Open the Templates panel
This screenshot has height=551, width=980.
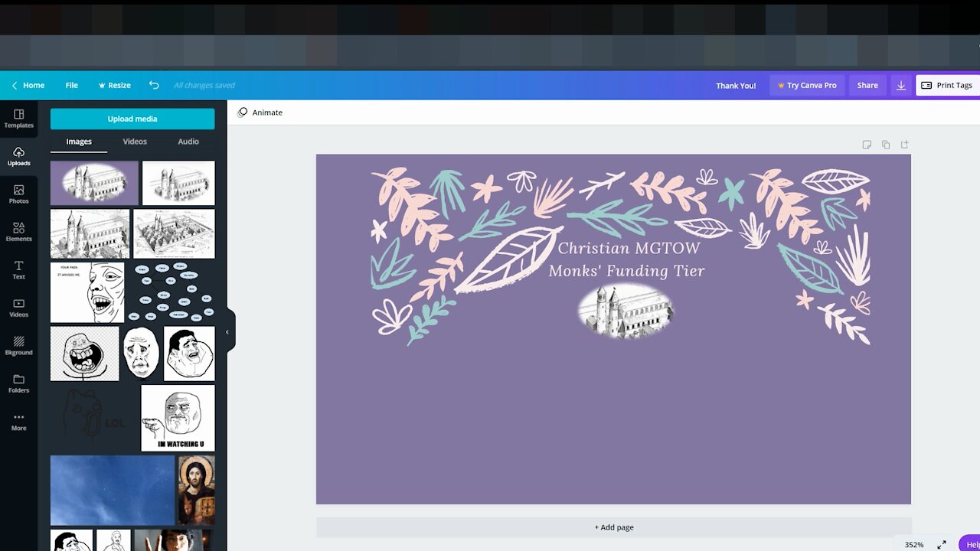pyautogui.click(x=18, y=119)
